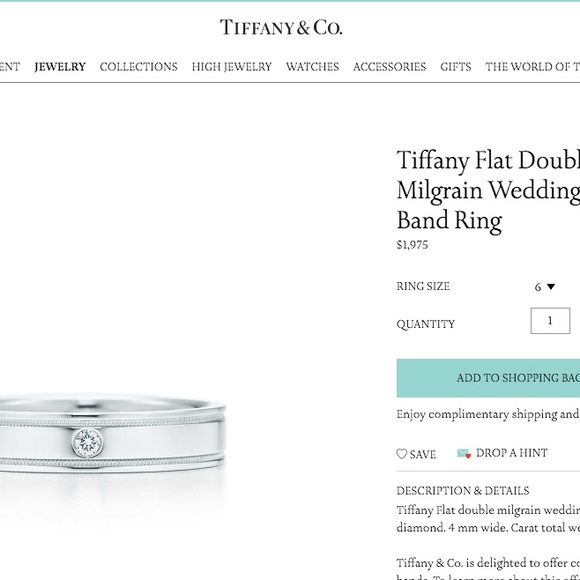
Task: Click the quantity input box
Action: click(x=550, y=321)
